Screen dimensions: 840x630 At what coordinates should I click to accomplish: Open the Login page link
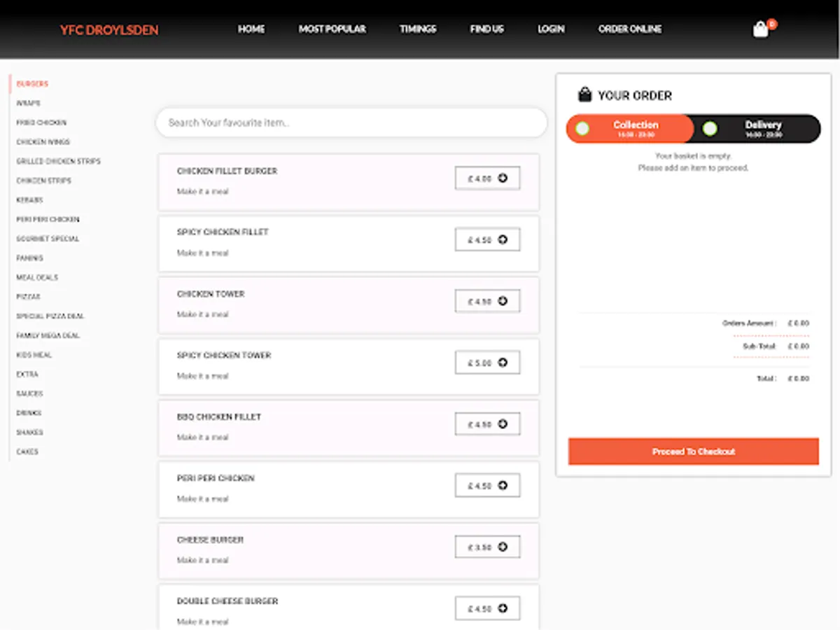coord(551,29)
